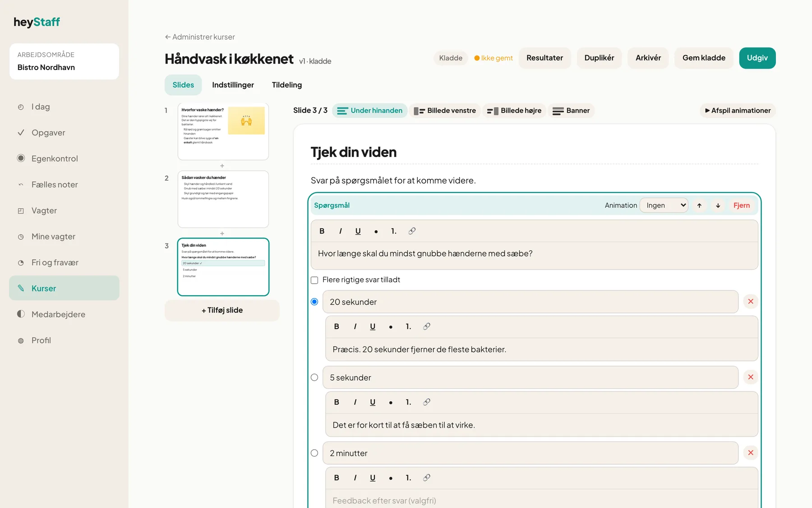This screenshot has width=812, height=508.
Task: Add bullet list in '20 sekunder' feedback toolbar
Action: point(391,326)
